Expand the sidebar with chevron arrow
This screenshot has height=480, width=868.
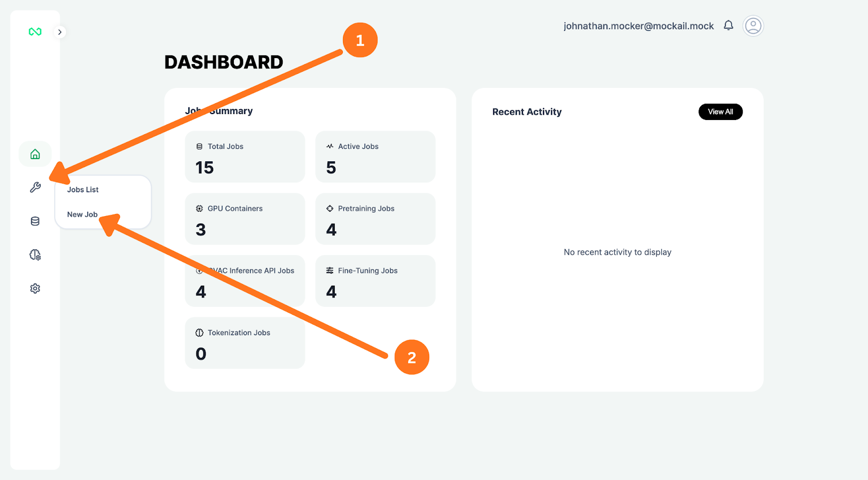(x=60, y=32)
